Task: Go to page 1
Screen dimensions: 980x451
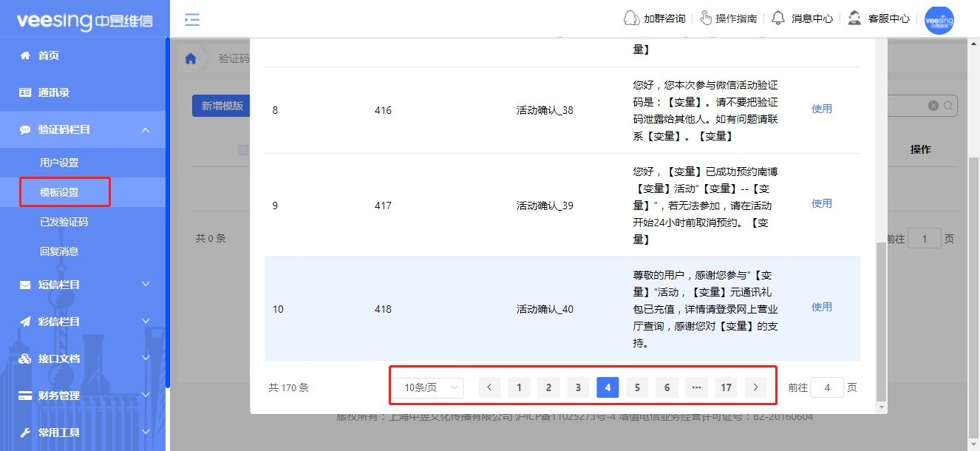Action: (519, 387)
